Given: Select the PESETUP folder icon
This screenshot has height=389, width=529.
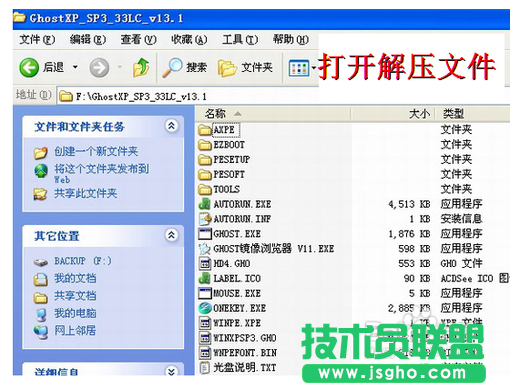Looking at the screenshot, I should coord(205,160).
